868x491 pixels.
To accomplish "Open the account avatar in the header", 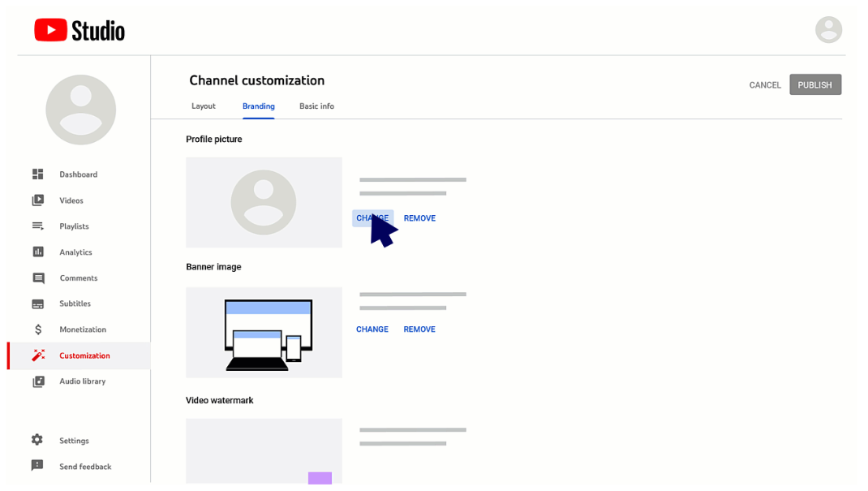I will tap(828, 29).
